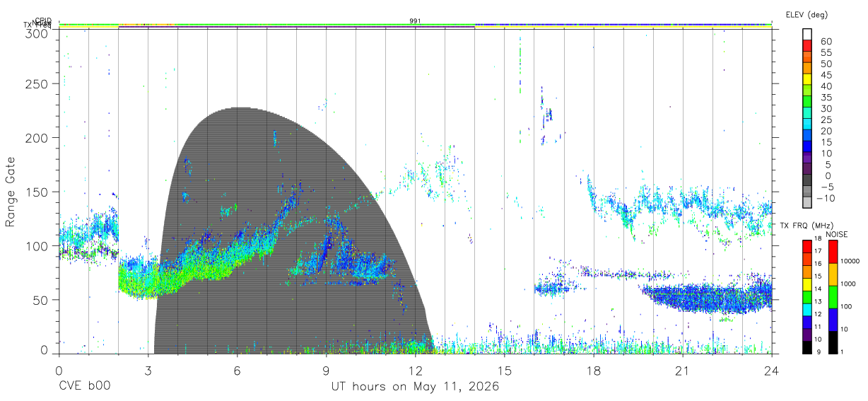Click the '300' range gate tick label

(38, 33)
